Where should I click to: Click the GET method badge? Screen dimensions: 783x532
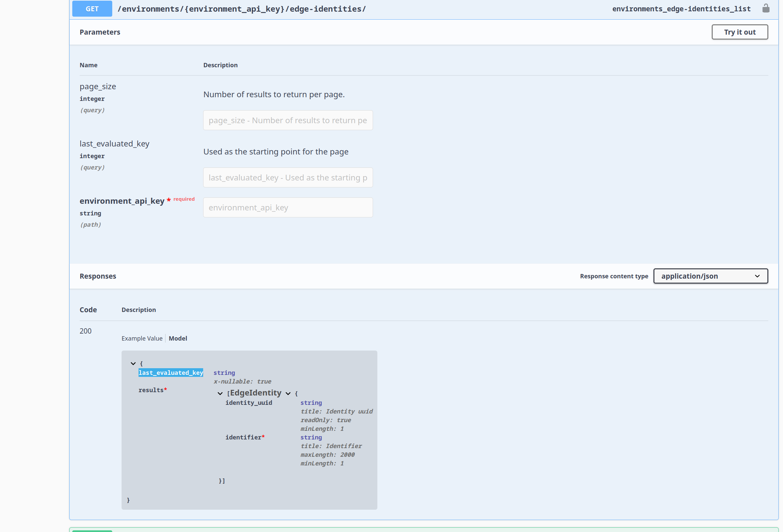[92, 8]
